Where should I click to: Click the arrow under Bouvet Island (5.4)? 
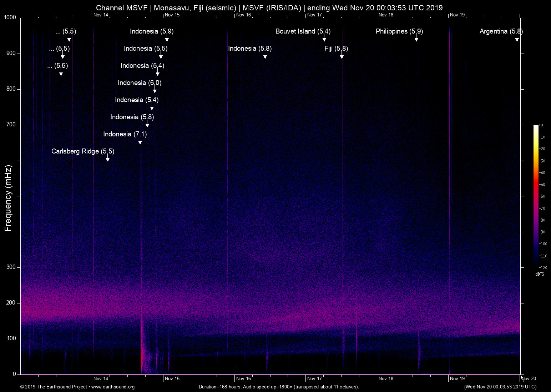[324, 39]
